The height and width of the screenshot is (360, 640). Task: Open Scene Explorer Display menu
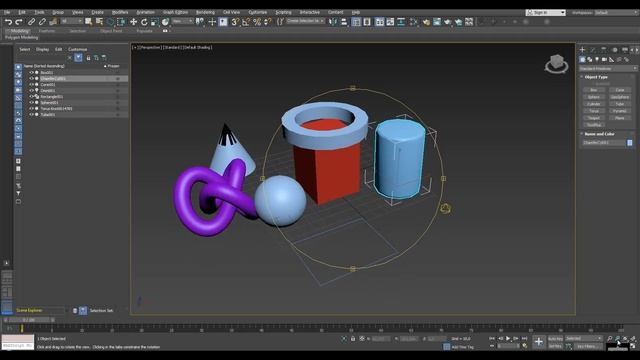point(42,49)
